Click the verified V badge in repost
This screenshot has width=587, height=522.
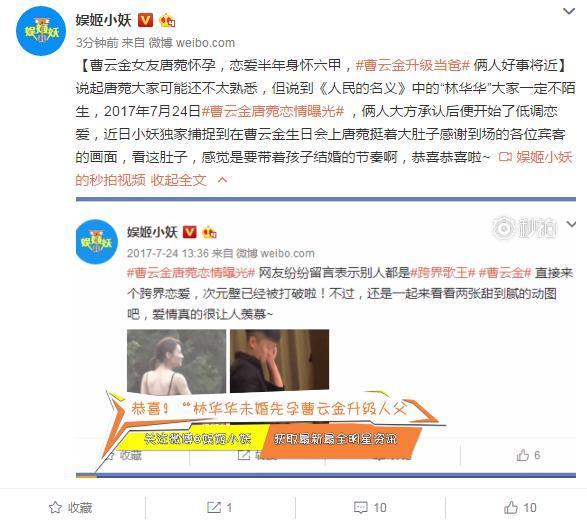189,233
